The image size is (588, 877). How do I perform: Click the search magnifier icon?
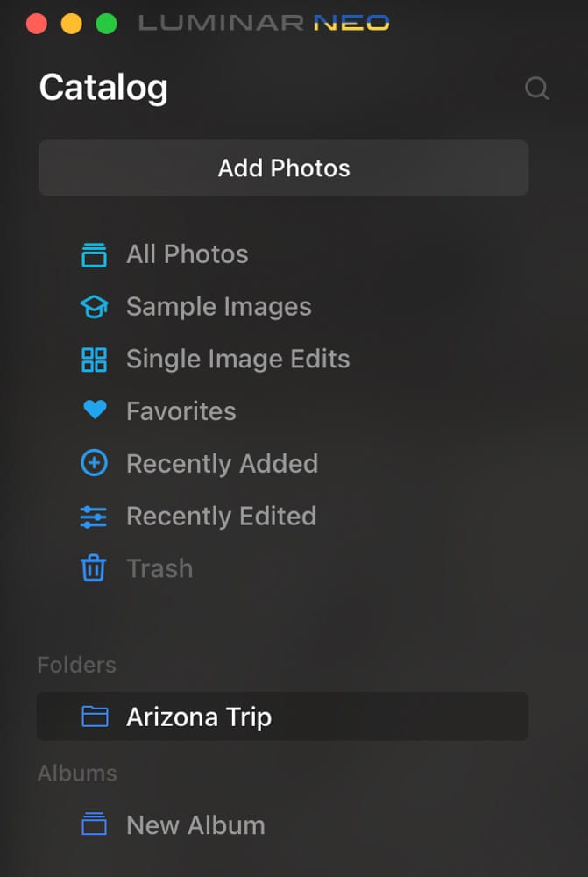coord(537,89)
